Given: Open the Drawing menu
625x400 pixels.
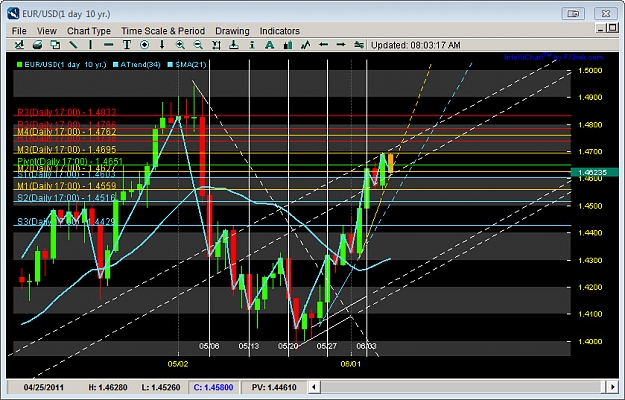Looking at the screenshot, I should coord(232,31).
